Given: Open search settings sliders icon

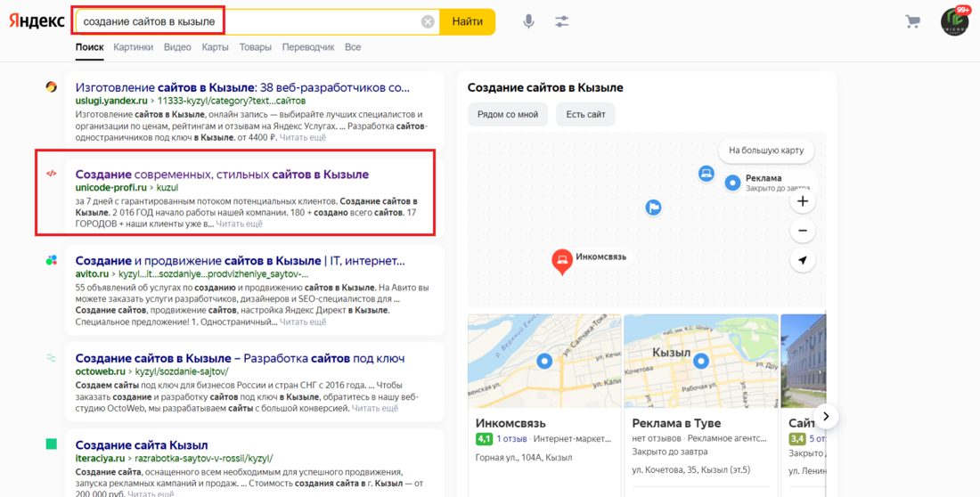Looking at the screenshot, I should pos(562,21).
